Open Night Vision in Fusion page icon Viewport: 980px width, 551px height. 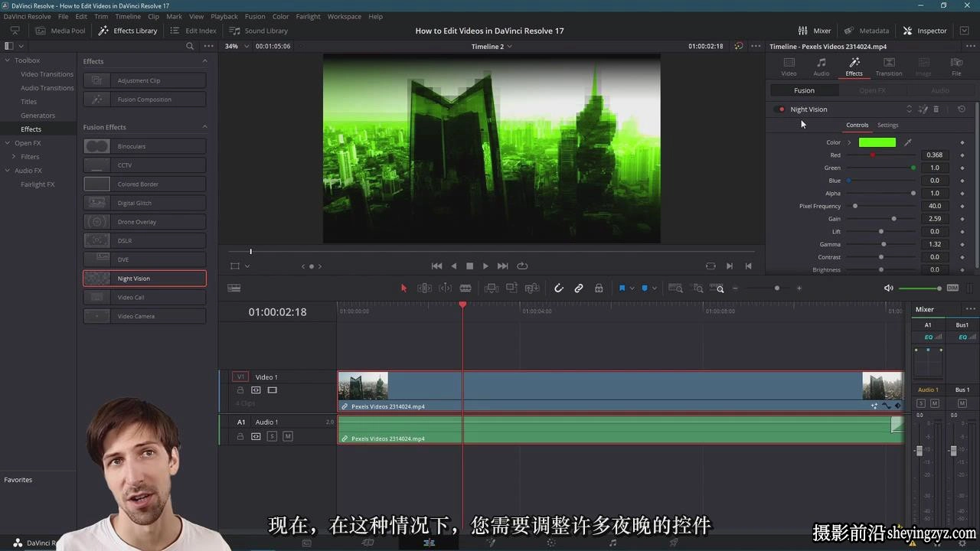coord(923,109)
